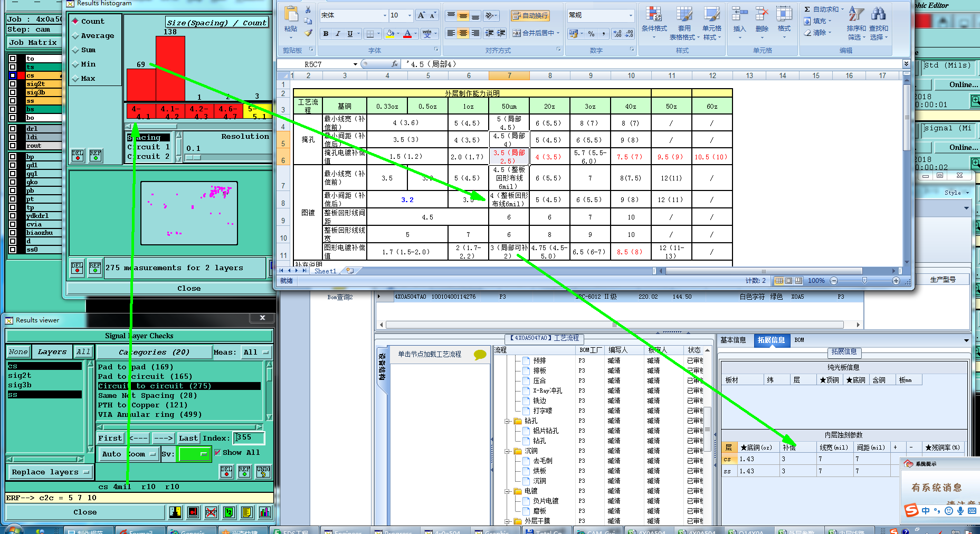Toggle the checkbox for layer sig2t

(13, 84)
